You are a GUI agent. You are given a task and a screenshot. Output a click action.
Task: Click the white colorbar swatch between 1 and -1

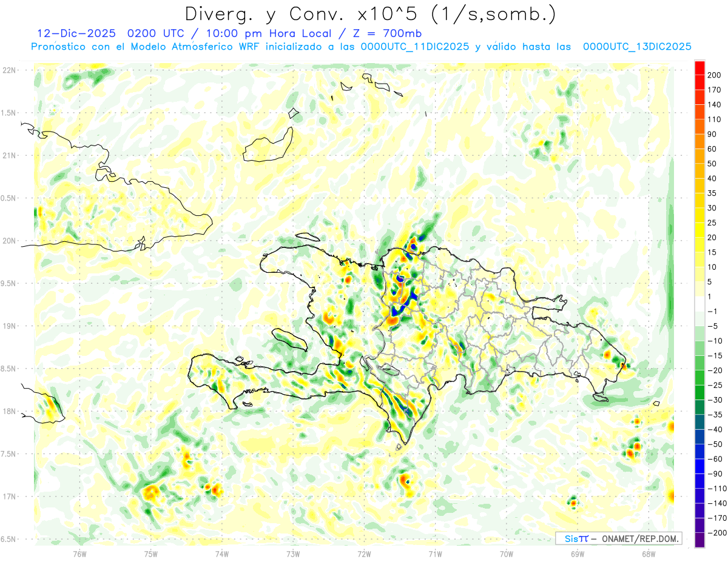pos(699,304)
